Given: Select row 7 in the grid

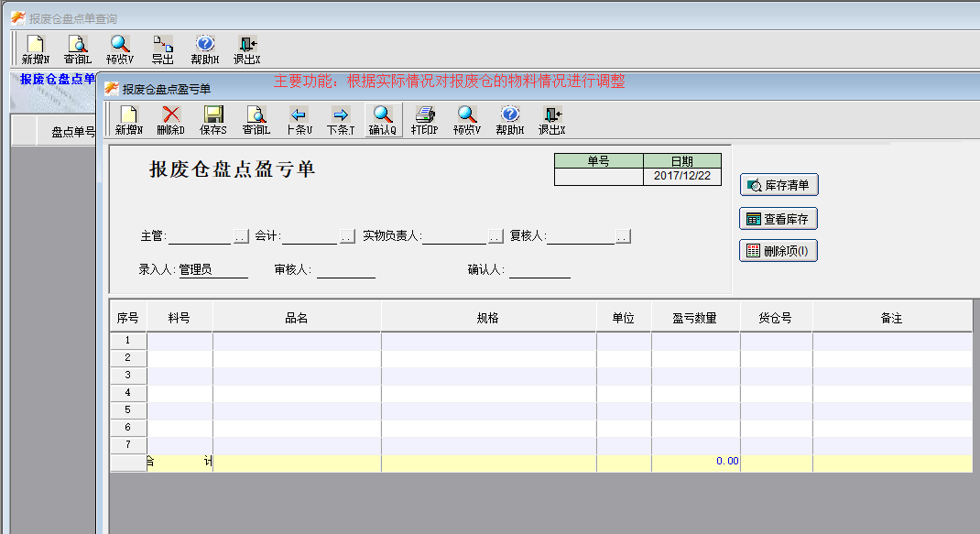Looking at the screenshot, I should tap(128, 445).
